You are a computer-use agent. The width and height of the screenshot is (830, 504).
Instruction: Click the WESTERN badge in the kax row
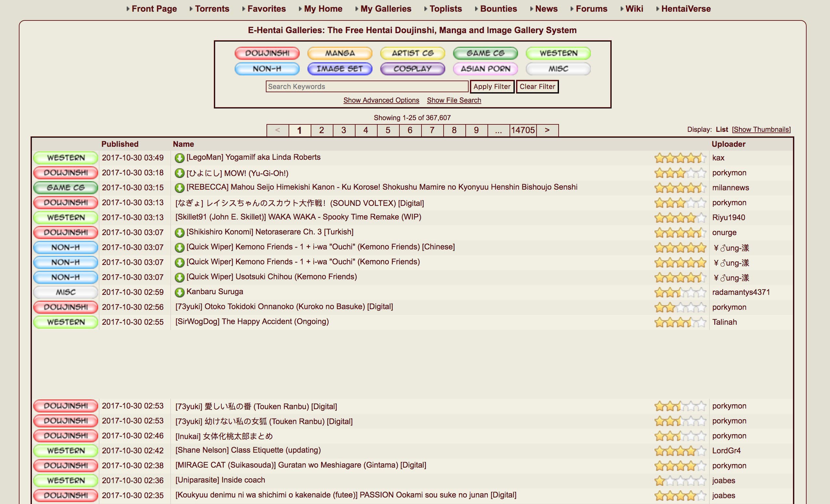[x=66, y=157]
